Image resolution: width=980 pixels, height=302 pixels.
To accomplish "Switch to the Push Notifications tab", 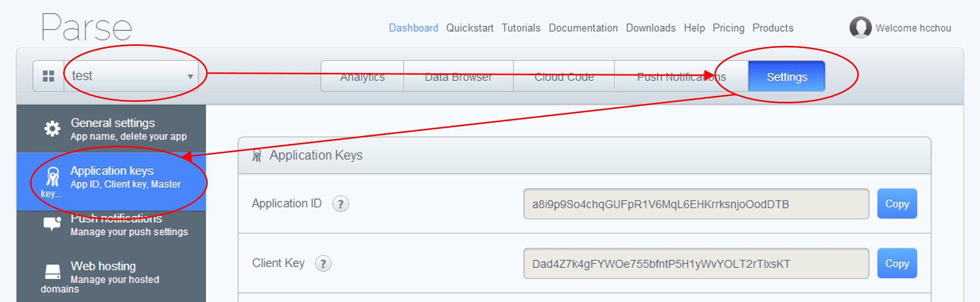I will click(x=681, y=76).
